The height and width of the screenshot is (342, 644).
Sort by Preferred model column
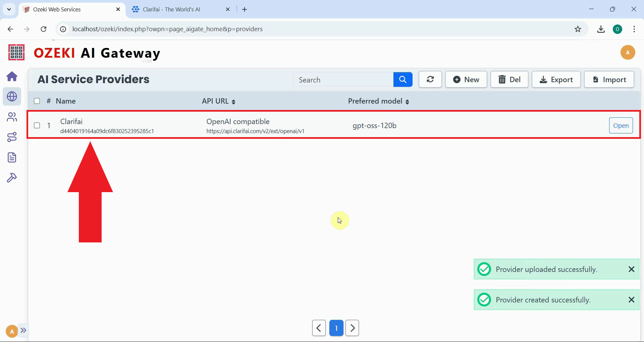[378, 101]
